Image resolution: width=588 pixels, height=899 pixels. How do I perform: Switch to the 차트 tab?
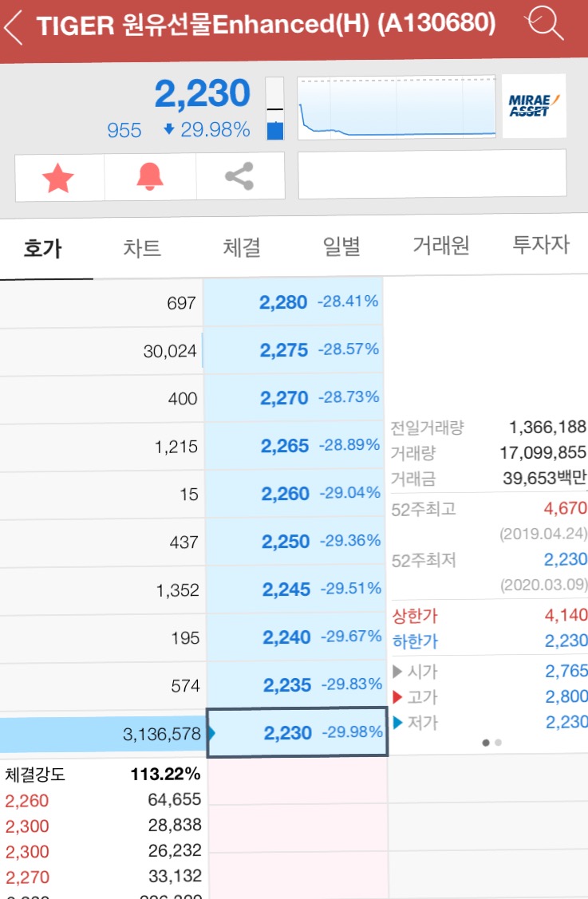pos(142,247)
